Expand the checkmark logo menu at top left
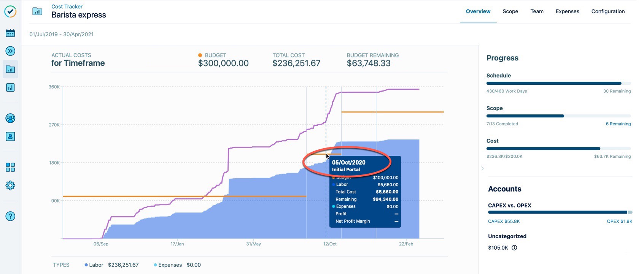Viewport: 644px width, 274px height. tap(10, 11)
